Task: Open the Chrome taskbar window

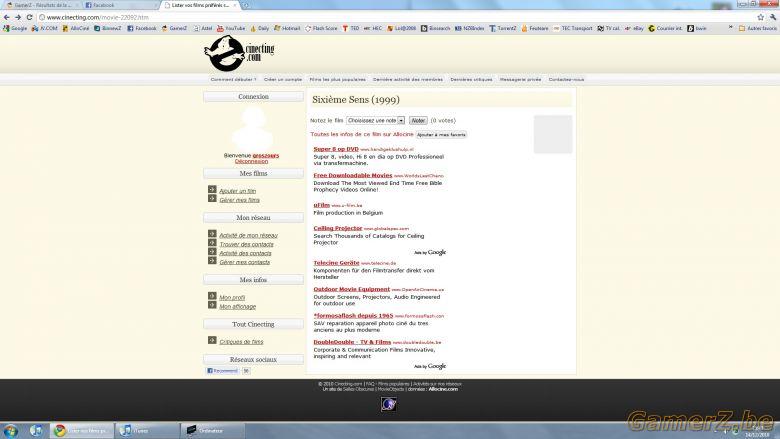Action: click(x=82, y=431)
